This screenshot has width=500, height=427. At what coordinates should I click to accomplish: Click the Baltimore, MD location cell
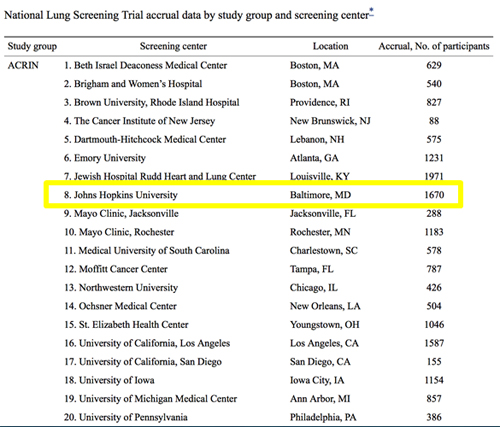pyautogui.click(x=320, y=195)
